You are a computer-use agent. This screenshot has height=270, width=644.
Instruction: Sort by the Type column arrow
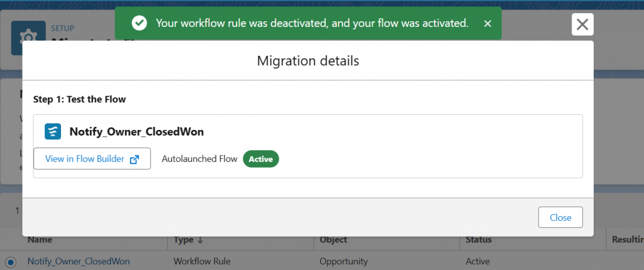tap(200, 240)
